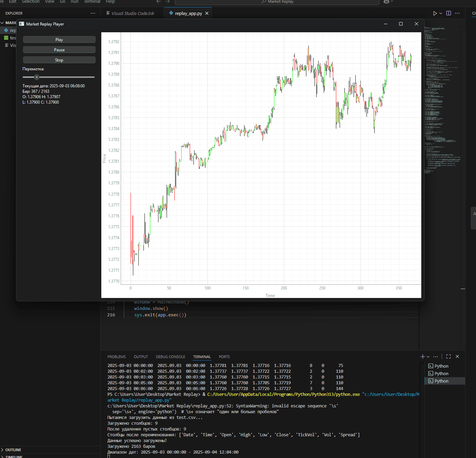Open the editor's more actions ellipsis
476x458 pixels.
[457, 13]
